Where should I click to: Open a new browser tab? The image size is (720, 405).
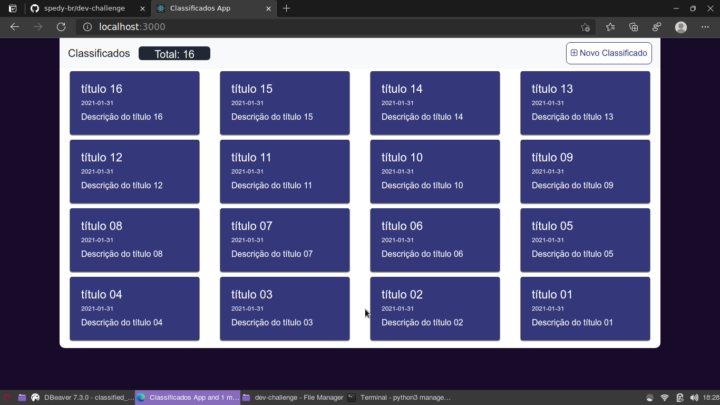pos(287,8)
